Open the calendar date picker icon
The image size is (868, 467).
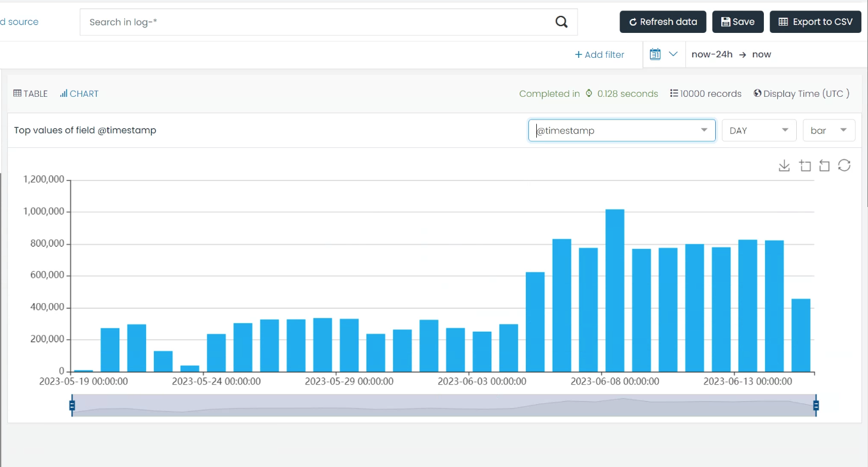click(655, 54)
